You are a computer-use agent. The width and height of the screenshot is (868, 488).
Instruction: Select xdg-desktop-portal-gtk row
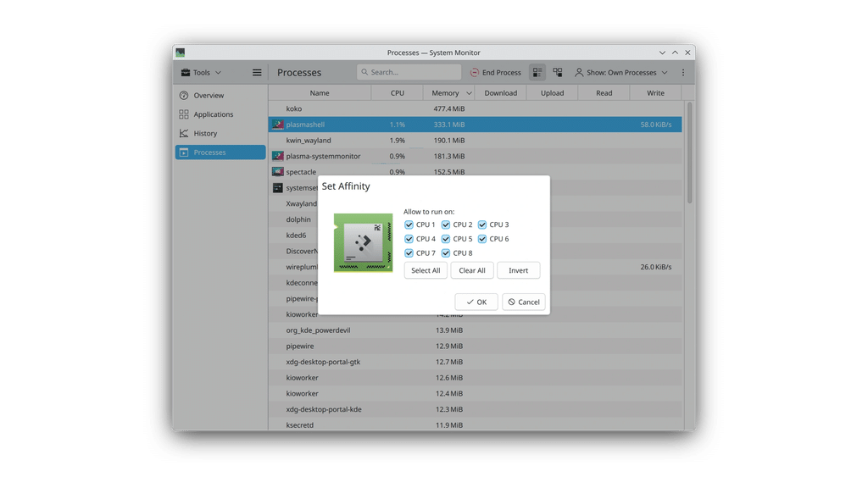475,362
